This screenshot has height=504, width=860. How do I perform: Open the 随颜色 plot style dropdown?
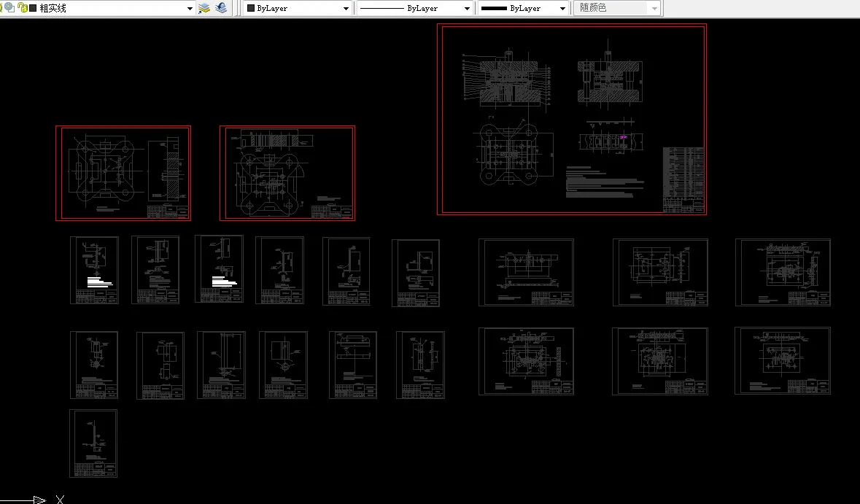pos(654,8)
